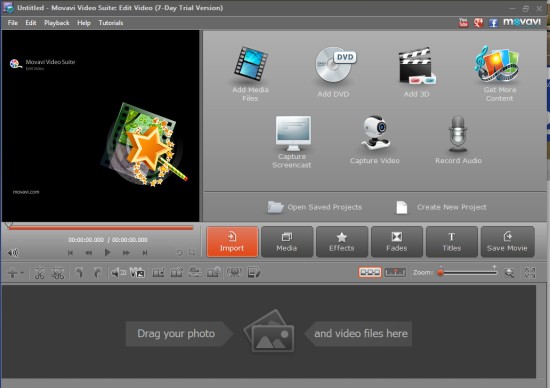Screen dimensions: 550x388
Task: Switch to the Fades tab
Action: 397,242
